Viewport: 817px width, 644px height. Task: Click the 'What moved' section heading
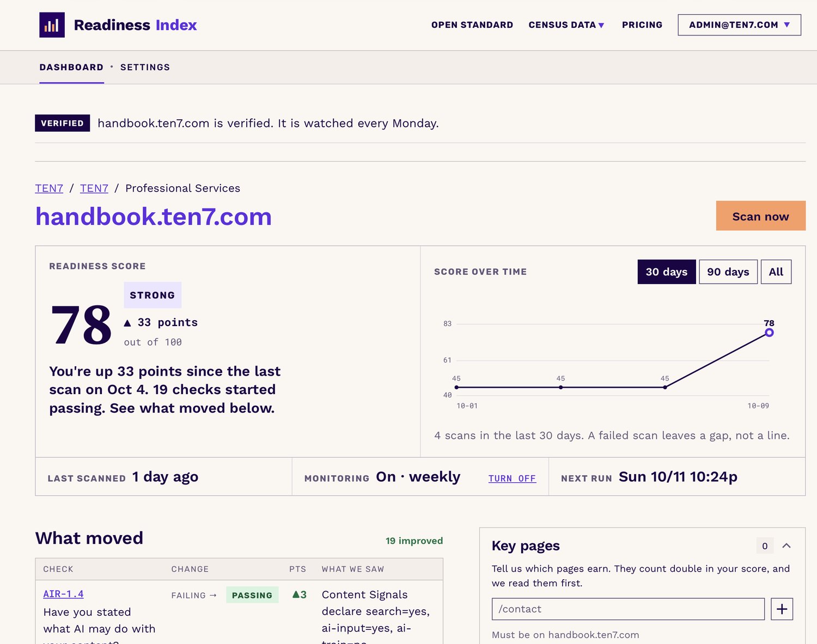[89, 538]
